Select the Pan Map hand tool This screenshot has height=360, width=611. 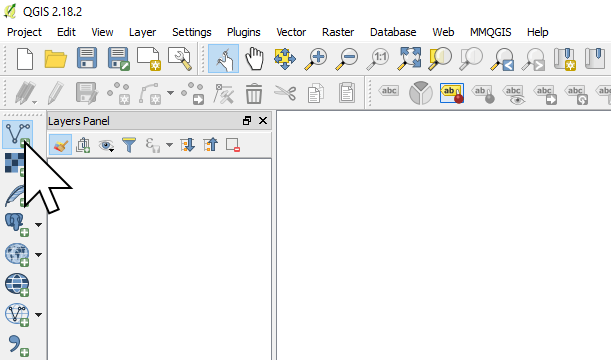click(x=254, y=59)
